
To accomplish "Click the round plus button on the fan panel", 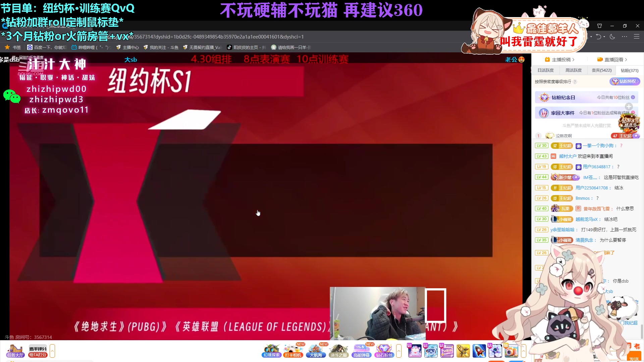I will click(629, 107).
